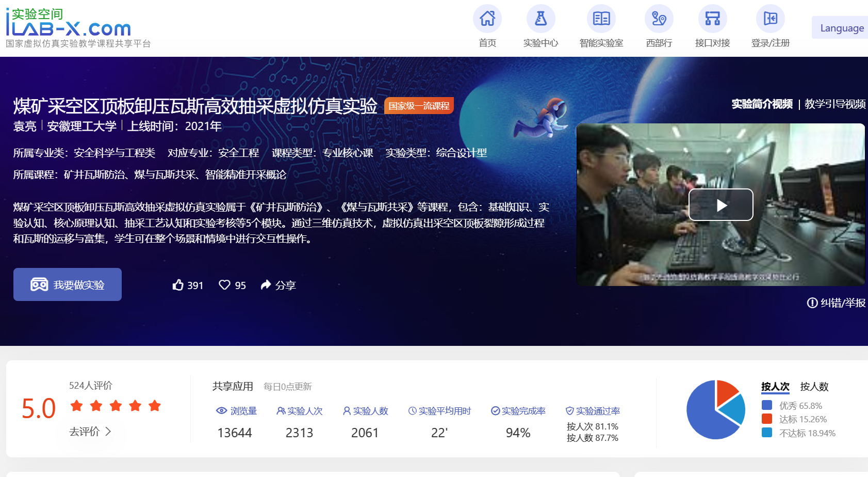The height and width of the screenshot is (477, 868).
Task: Expand 去评价 rating chevron
Action: coord(108,432)
